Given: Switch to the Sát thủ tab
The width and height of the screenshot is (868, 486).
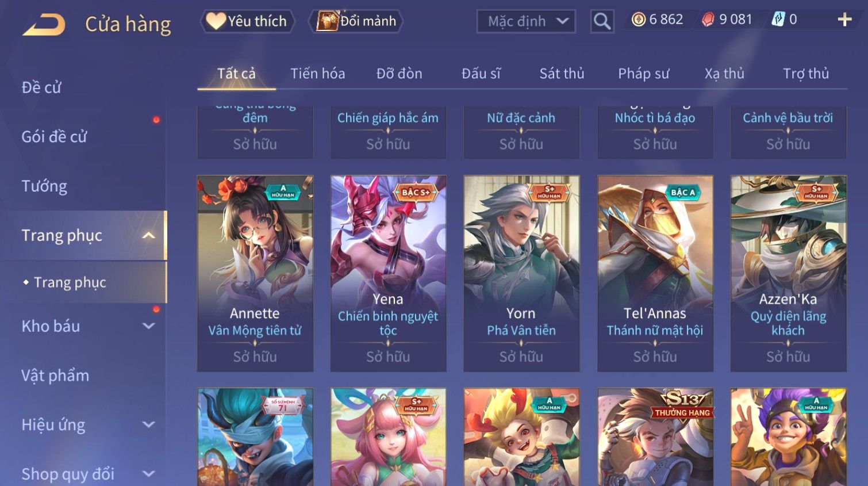Looking at the screenshot, I should click(562, 74).
